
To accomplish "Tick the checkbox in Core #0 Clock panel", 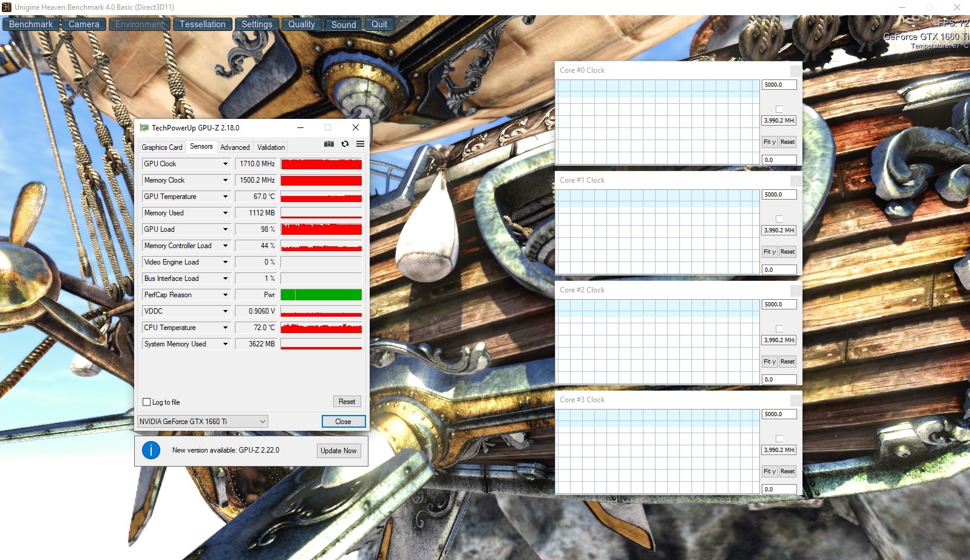I will tap(779, 109).
